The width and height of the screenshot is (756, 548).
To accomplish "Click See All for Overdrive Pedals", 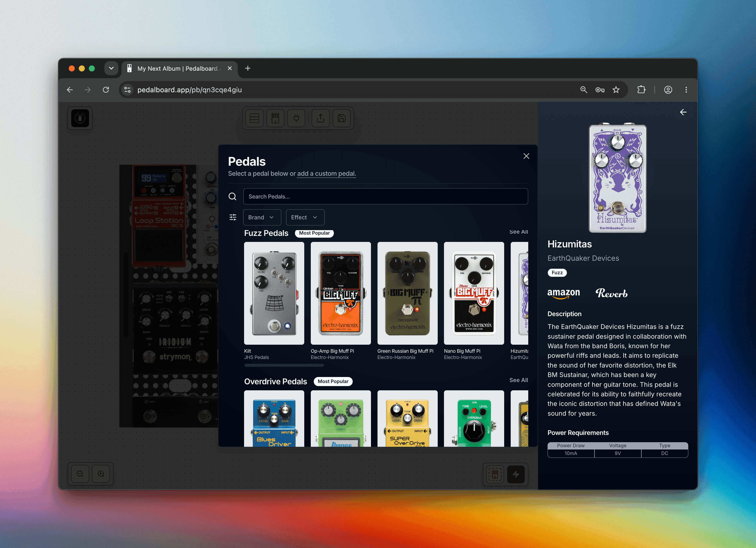I will pos(518,380).
